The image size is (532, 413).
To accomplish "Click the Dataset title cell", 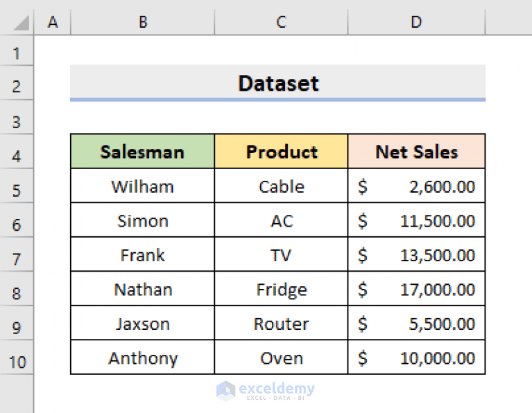I will tap(278, 82).
